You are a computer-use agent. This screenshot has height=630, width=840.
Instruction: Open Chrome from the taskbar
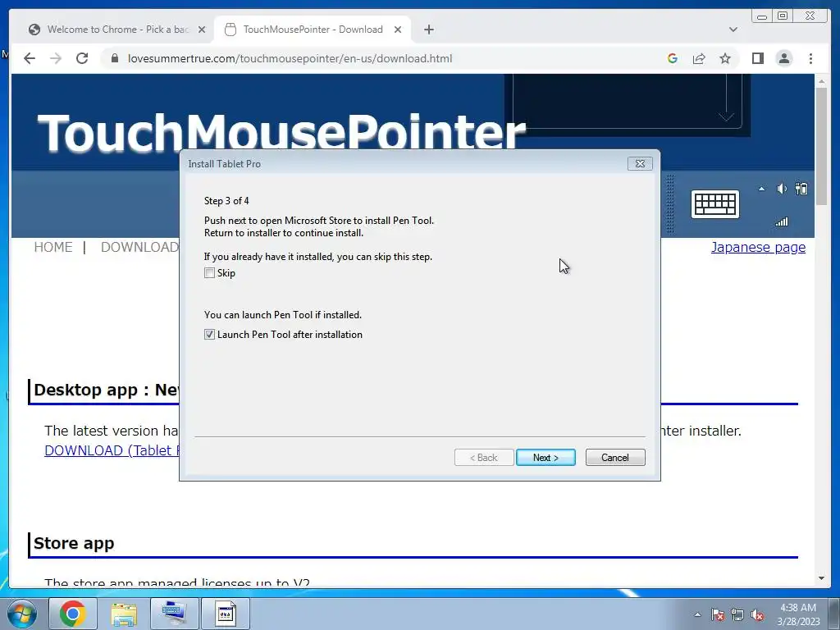73,614
